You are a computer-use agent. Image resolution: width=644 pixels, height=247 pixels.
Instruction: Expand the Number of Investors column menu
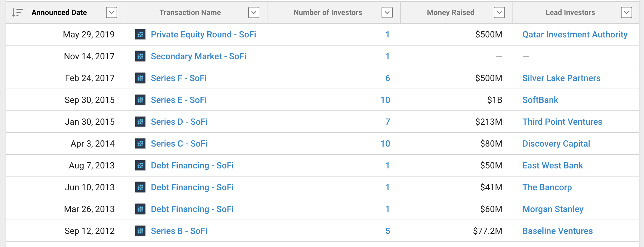387,12
